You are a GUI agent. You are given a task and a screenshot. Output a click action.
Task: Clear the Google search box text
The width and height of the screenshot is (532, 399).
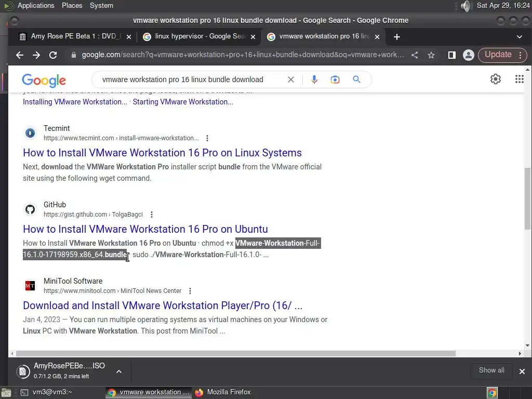click(x=291, y=79)
